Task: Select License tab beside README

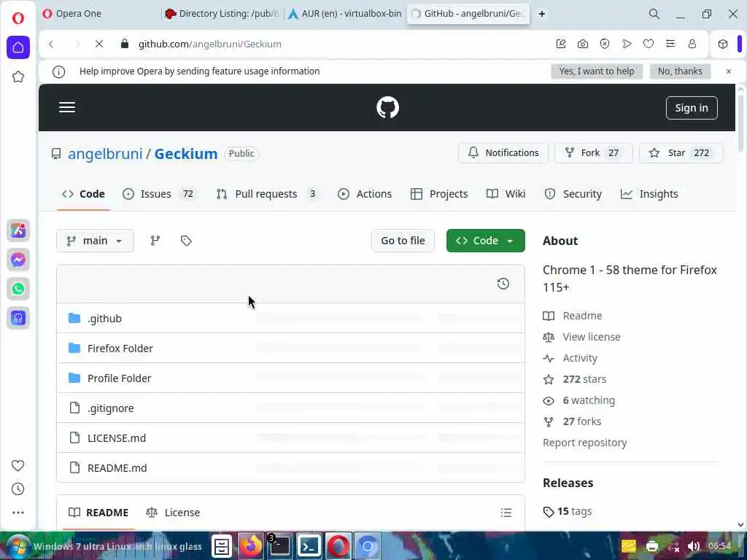Action: point(173,513)
